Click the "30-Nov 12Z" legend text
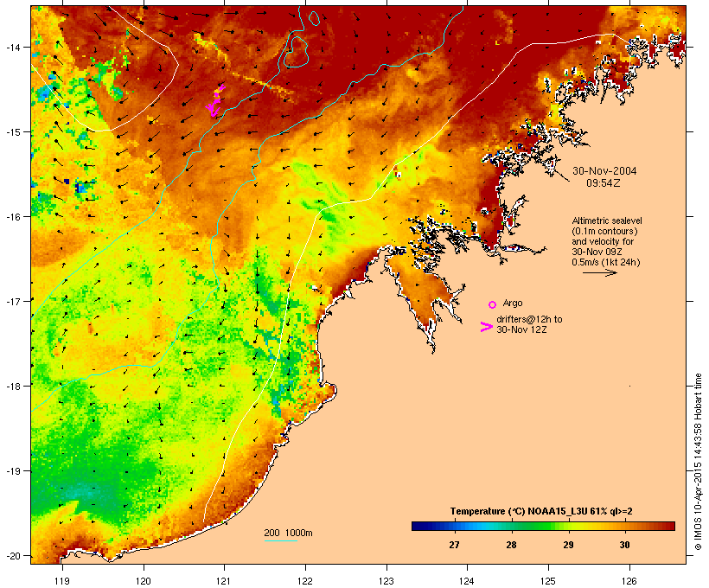This screenshot has width=709, height=588. (x=521, y=329)
